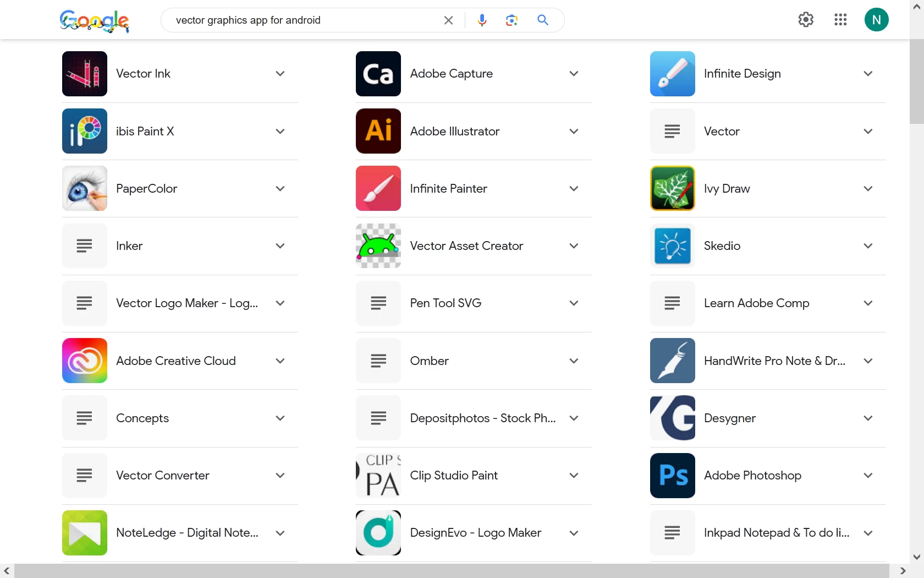Expand the Ivy Draw chevron
This screenshot has width=924, height=578.
point(868,188)
